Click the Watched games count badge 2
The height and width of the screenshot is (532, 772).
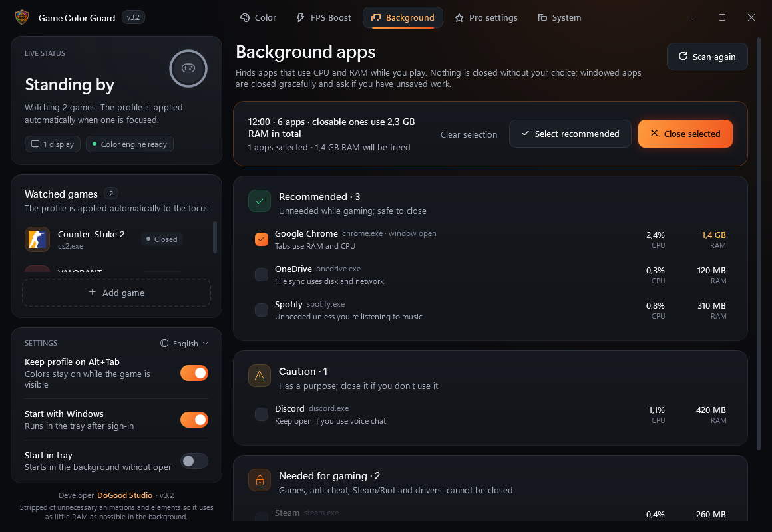pos(110,194)
